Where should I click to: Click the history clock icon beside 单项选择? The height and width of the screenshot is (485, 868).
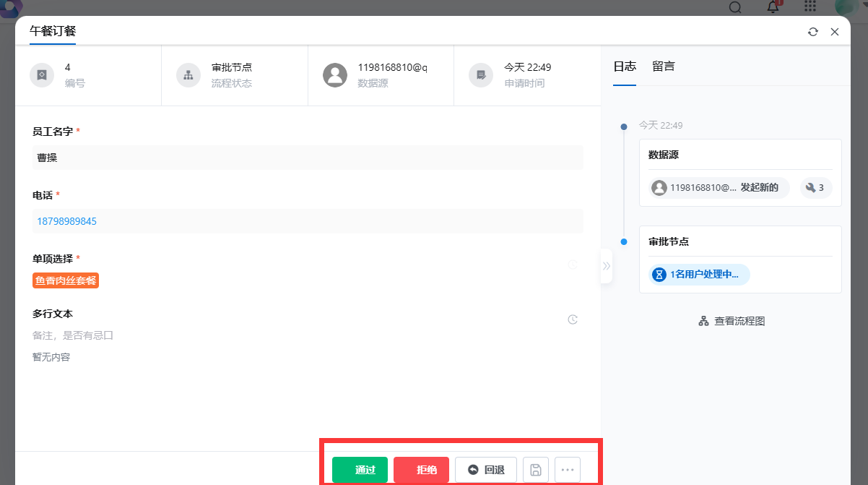click(573, 265)
